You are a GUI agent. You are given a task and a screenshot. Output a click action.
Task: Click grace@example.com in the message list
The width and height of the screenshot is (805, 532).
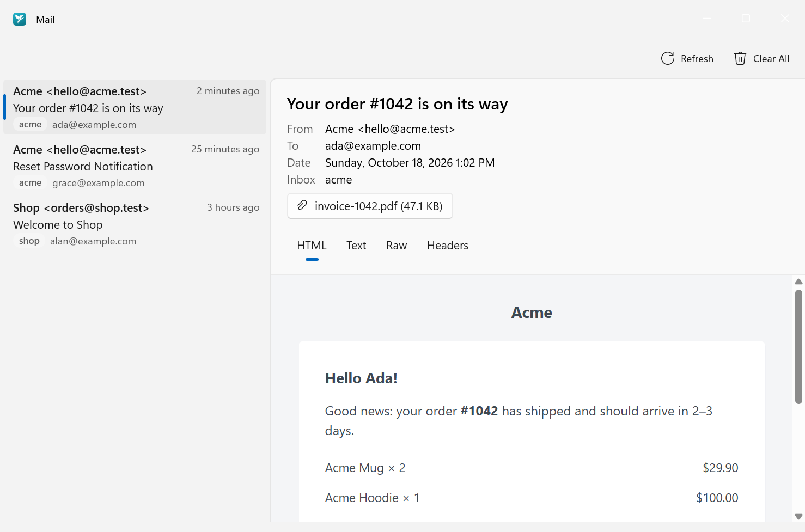point(99,183)
